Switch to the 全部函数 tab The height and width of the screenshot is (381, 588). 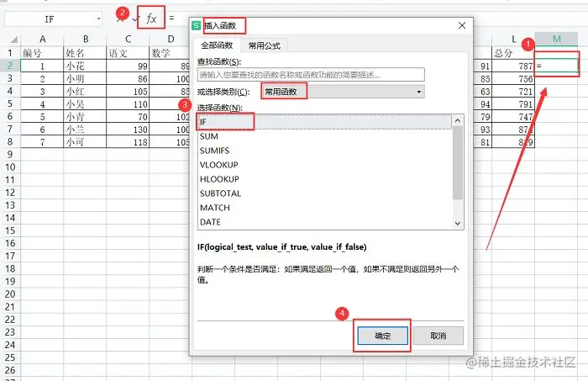point(217,45)
